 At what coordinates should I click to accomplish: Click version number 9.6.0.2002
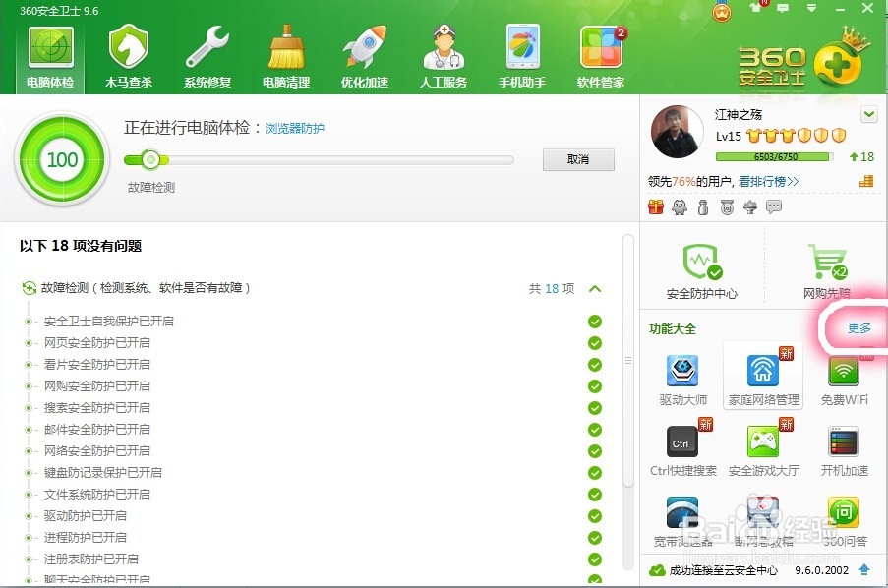(822, 570)
